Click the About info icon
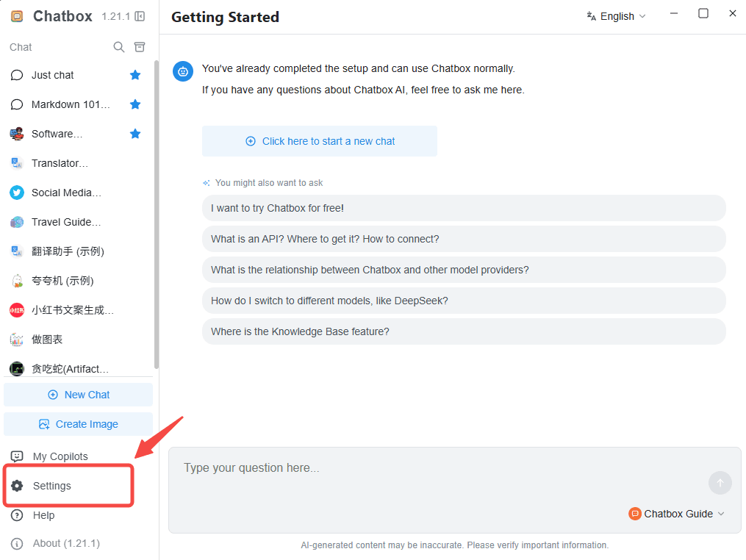 (17, 544)
